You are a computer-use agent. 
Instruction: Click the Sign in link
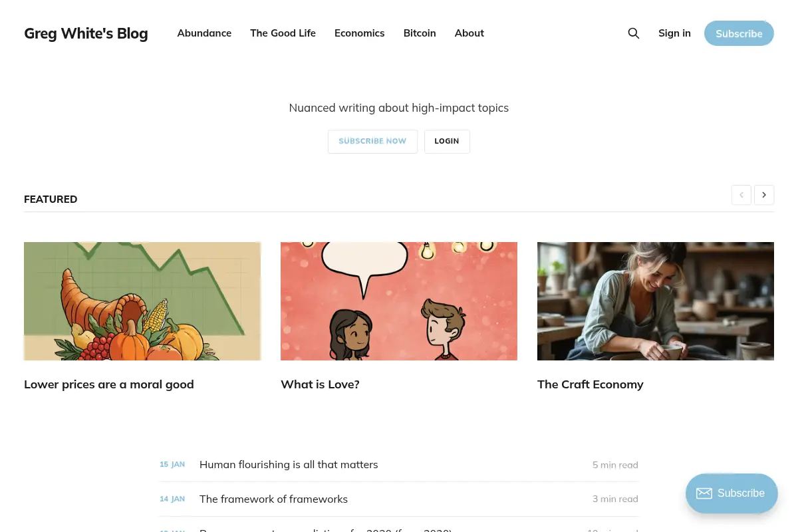click(x=674, y=33)
